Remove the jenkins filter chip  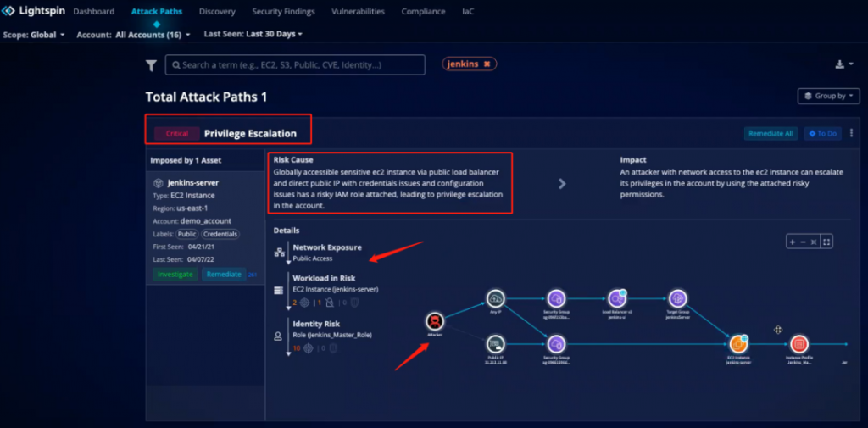[x=487, y=64]
